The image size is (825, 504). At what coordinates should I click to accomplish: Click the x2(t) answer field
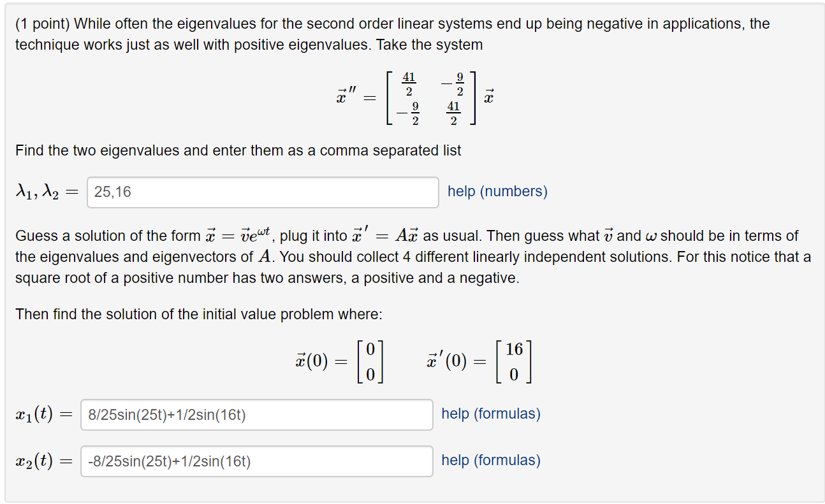(255, 461)
